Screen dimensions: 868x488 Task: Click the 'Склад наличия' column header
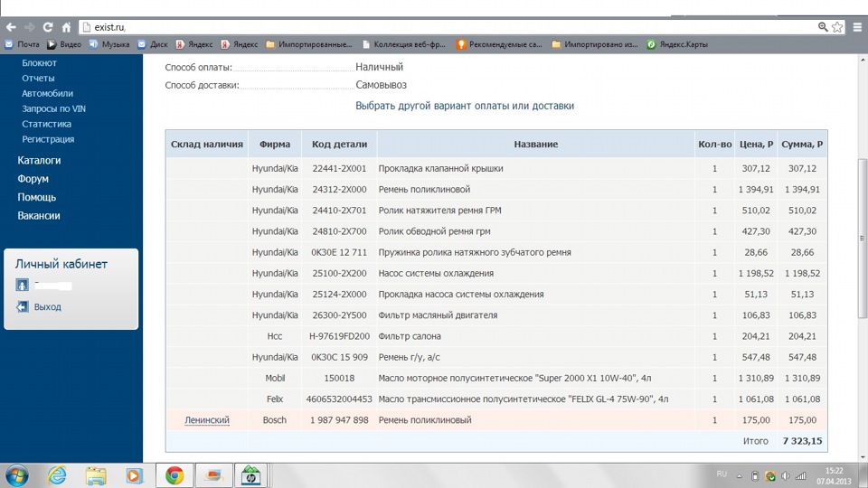(x=207, y=144)
